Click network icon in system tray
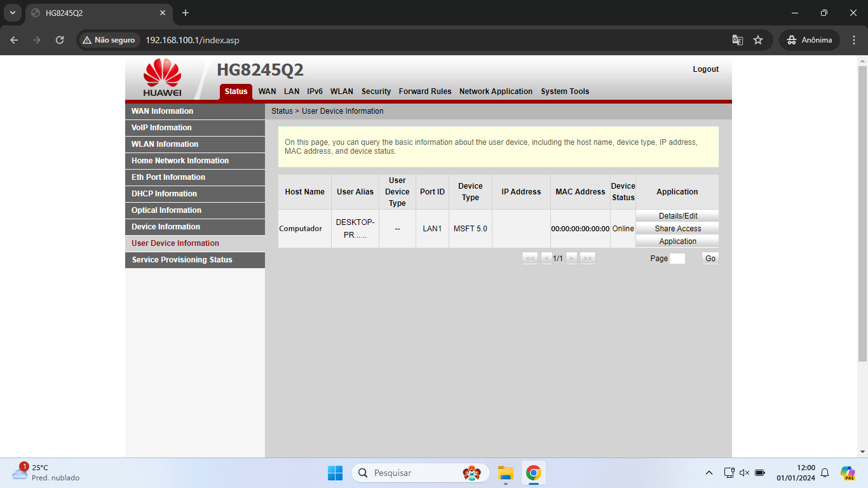Viewport: 868px width, 488px height. pyautogui.click(x=729, y=473)
